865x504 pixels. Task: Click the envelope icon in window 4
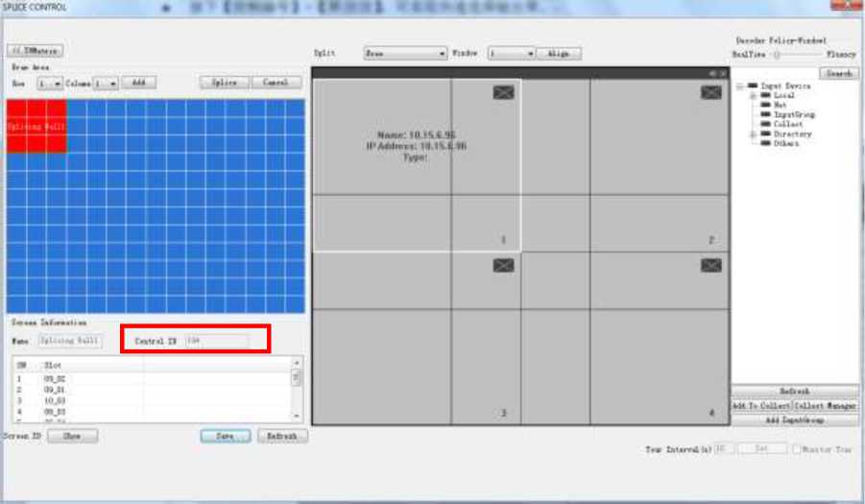click(x=710, y=266)
